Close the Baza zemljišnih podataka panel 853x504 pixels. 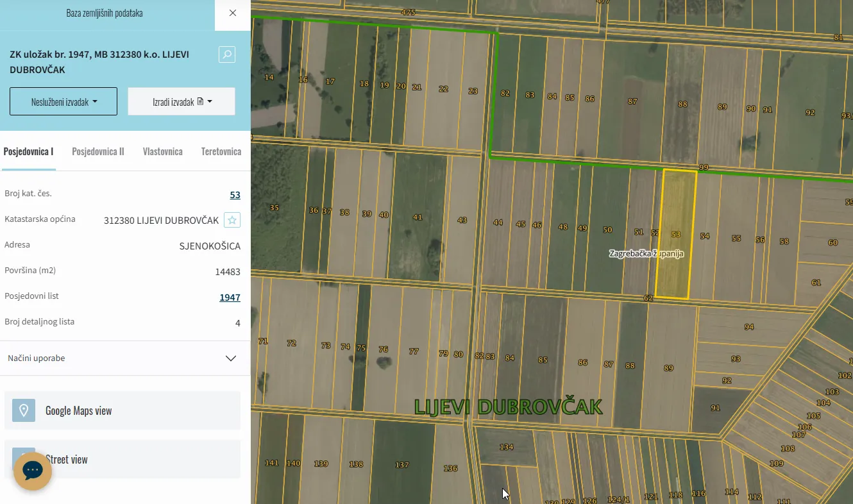[233, 13]
